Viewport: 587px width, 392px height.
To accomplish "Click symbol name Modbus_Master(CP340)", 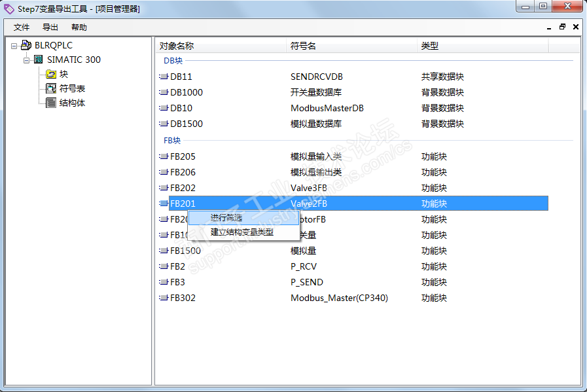I will click(x=339, y=298).
